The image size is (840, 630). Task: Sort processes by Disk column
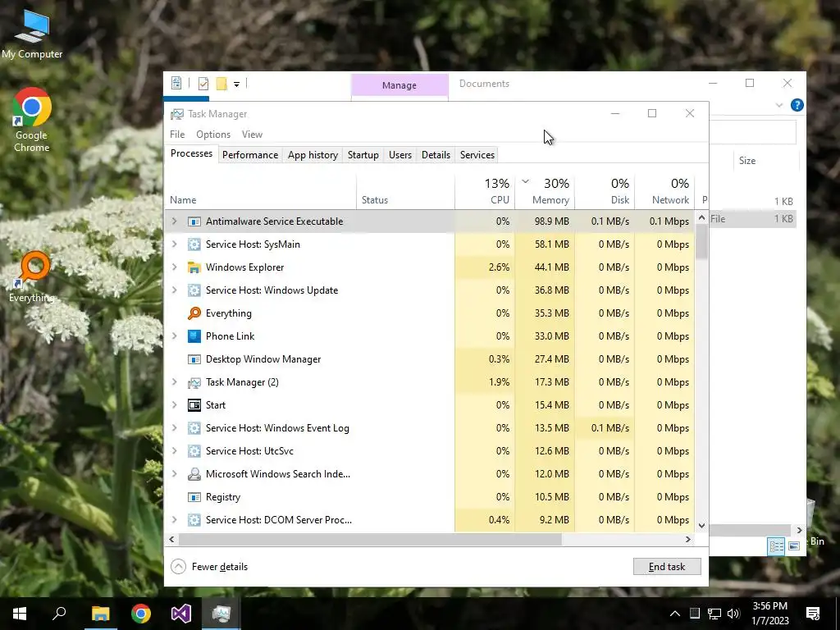coord(605,191)
